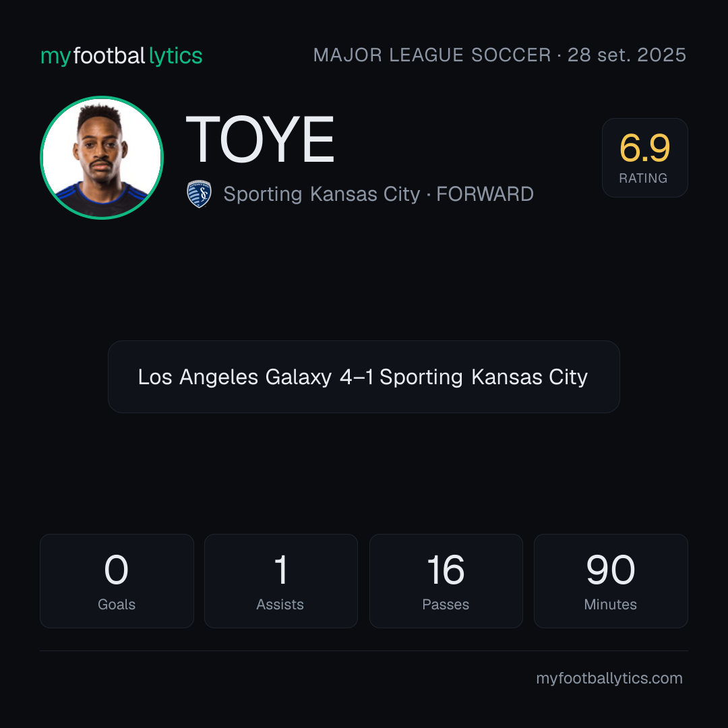This screenshot has width=728, height=728.
Task: Click the FORWARD position label
Action: 485,194
